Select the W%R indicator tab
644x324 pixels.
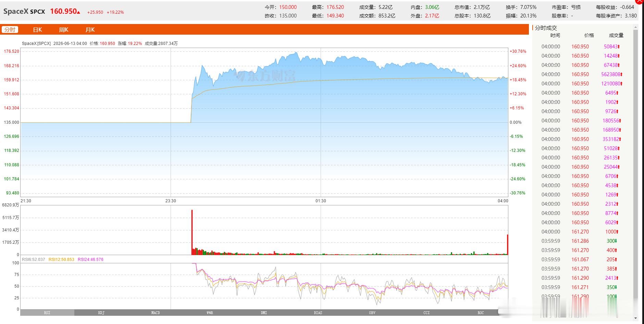pos(210,313)
